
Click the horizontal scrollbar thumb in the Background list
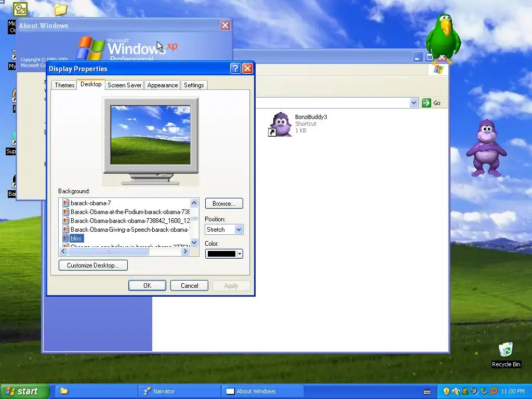point(108,251)
